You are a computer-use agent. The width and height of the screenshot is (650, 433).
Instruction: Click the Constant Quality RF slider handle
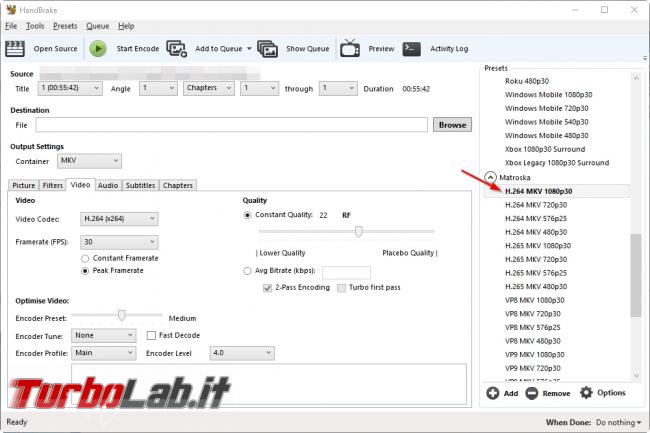pyautogui.click(x=359, y=232)
